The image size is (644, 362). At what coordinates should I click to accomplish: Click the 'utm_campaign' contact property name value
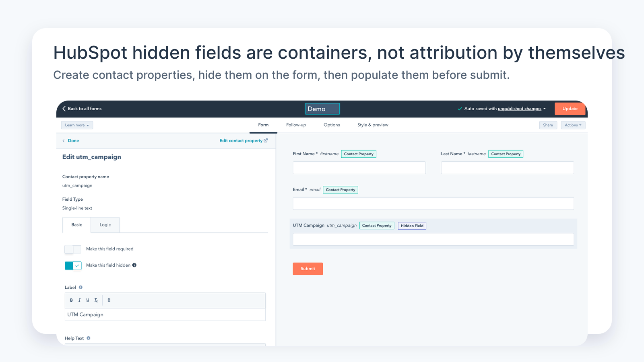coord(77,186)
